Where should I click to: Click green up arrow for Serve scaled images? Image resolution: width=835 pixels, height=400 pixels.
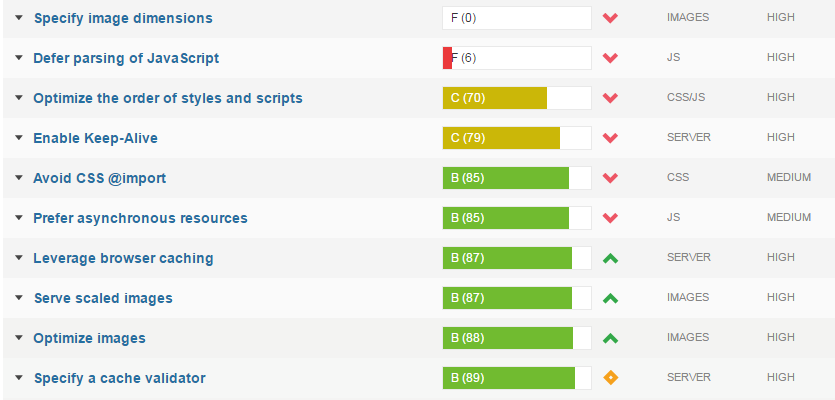click(610, 298)
